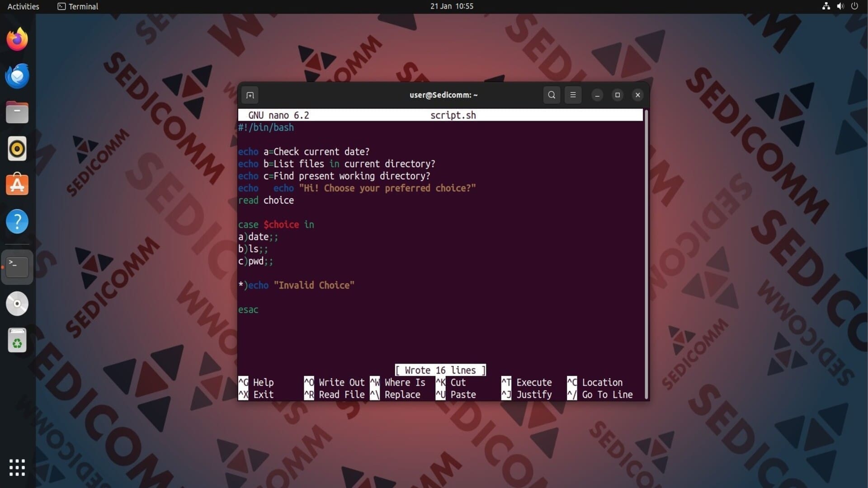The height and width of the screenshot is (488, 868).
Task: Click the Terminal app menu in top bar
Action: (x=78, y=6)
